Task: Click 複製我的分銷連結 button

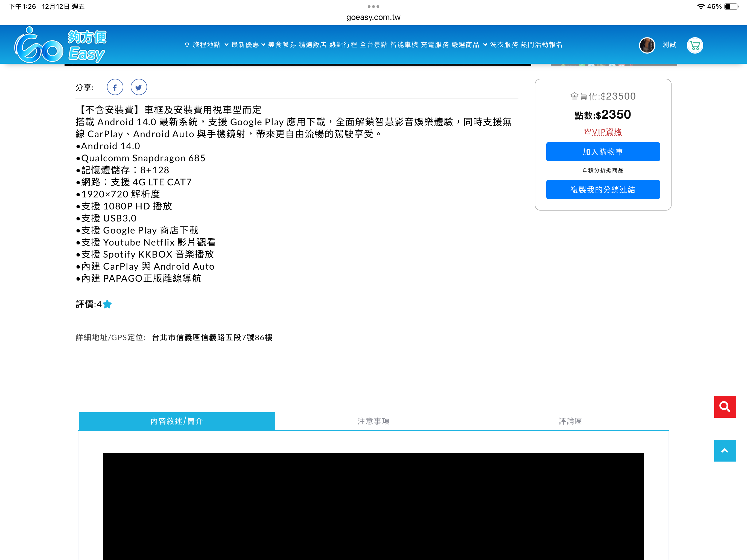Action: [603, 190]
